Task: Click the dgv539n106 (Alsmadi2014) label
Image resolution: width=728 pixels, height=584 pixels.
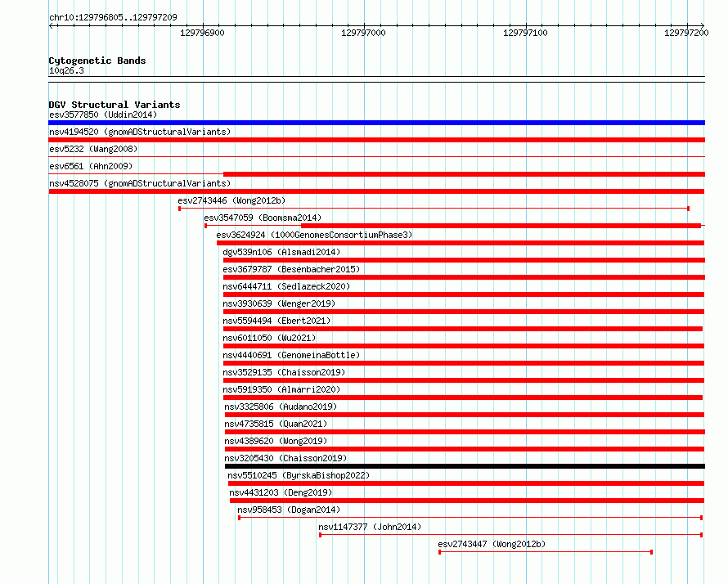Action: (281, 252)
